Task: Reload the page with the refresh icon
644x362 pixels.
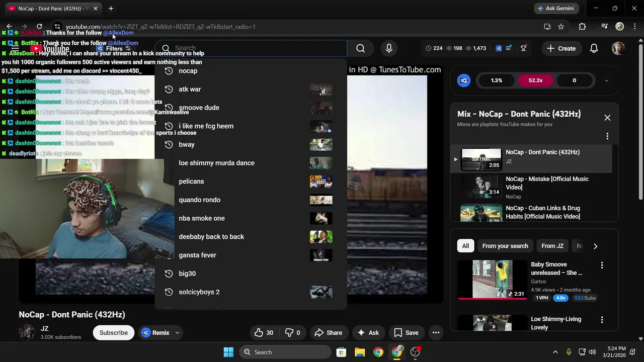Action: pyautogui.click(x=39, y=27)
